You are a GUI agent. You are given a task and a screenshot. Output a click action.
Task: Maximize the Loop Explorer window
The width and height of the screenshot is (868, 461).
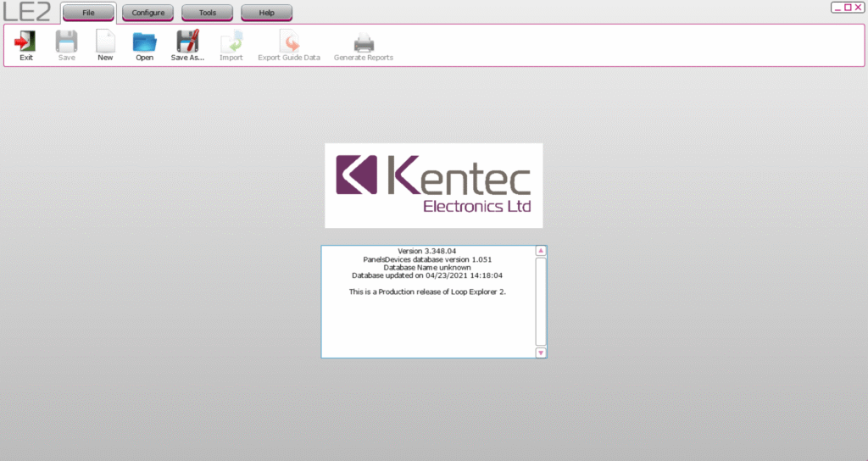pyautogui.click(x=848, y=8)
